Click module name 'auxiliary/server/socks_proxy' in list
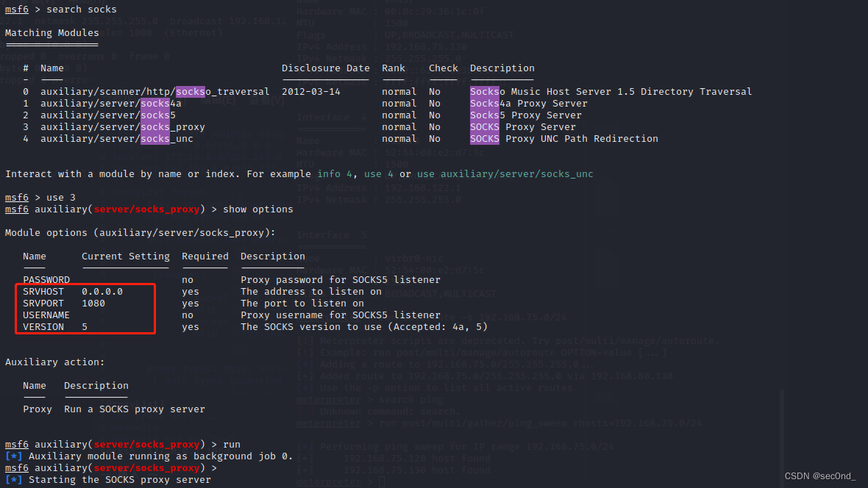Image resolution: width=868 pixels, height=488 pixels. 122,126
